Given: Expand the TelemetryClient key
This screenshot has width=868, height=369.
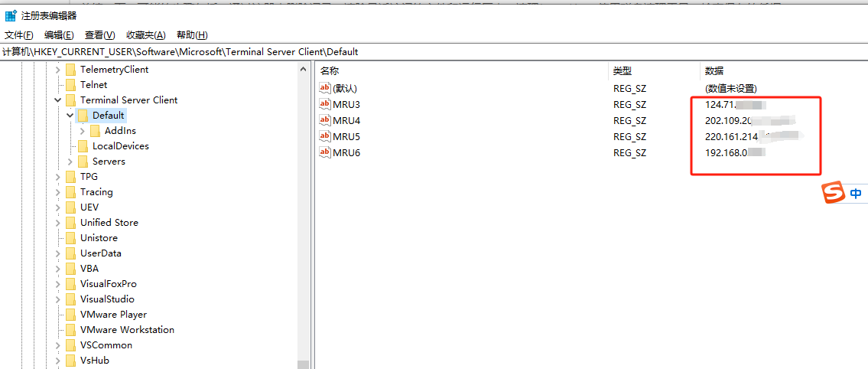Looking at the screenshot, I should 57,70.
